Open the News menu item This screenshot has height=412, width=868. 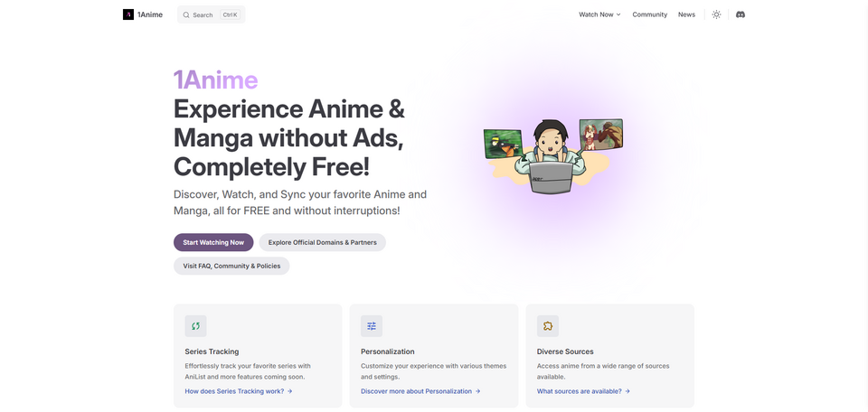tap(686, 14)
